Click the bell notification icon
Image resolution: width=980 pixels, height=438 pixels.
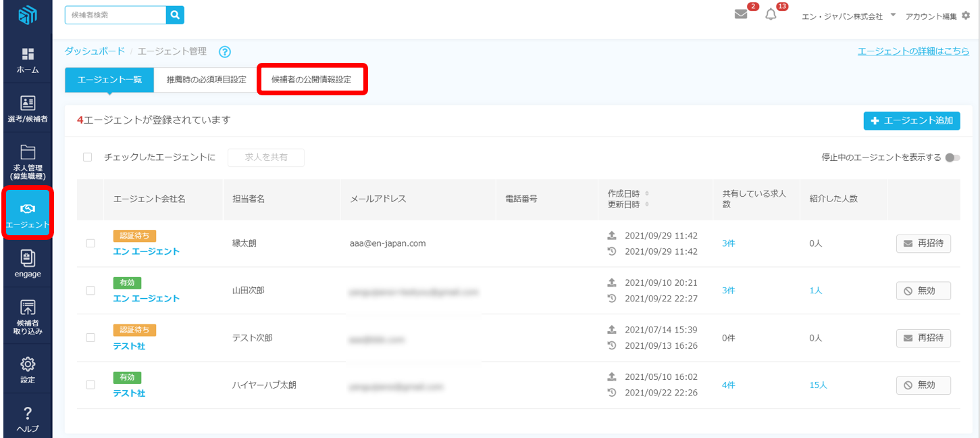click(771, 15)
